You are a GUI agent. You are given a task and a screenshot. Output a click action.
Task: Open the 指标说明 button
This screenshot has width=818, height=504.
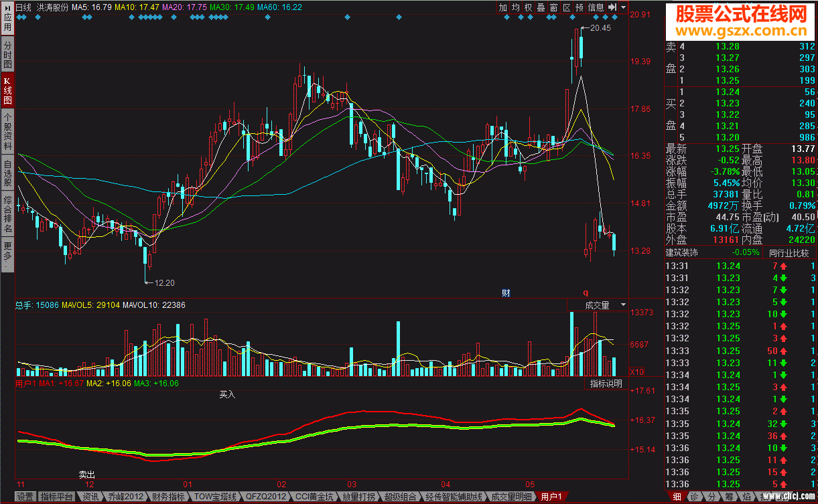606,384
